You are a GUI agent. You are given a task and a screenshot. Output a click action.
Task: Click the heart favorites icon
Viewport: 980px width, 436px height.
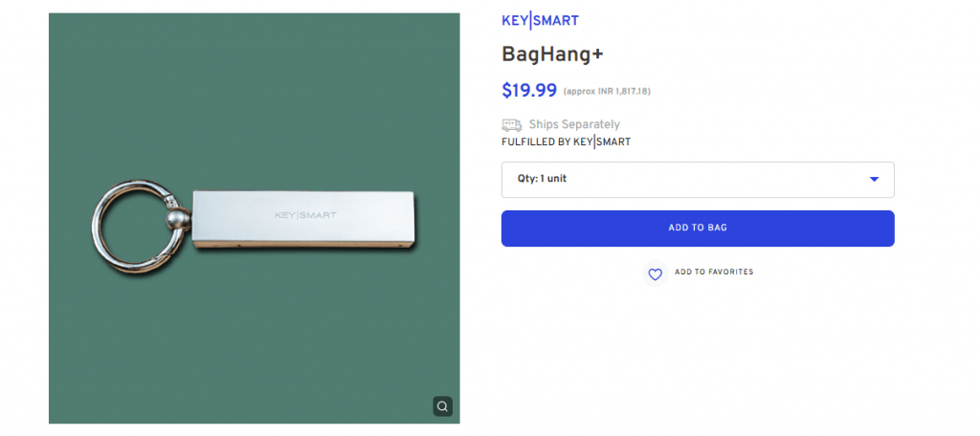[655, 273]
